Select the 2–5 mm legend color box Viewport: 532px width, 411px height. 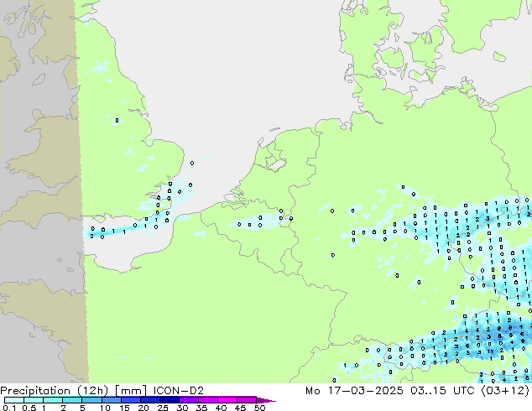(72, 400)
